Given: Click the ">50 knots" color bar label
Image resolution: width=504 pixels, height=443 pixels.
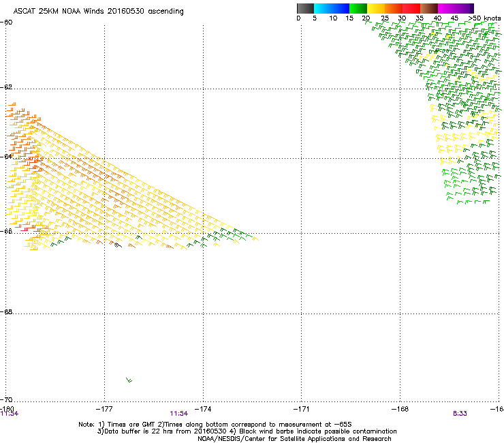Looking at the screenshot, I should tap(484, 18).
